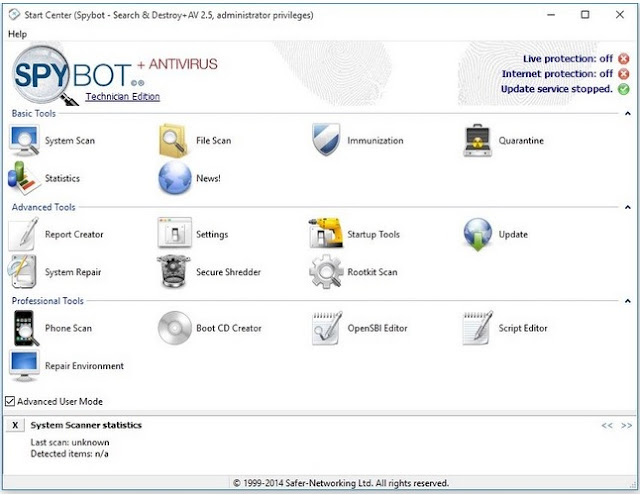Viewport: 640px width, 495px height.
Task: Click the Live protection: off status text
Action: pos(568,59)
